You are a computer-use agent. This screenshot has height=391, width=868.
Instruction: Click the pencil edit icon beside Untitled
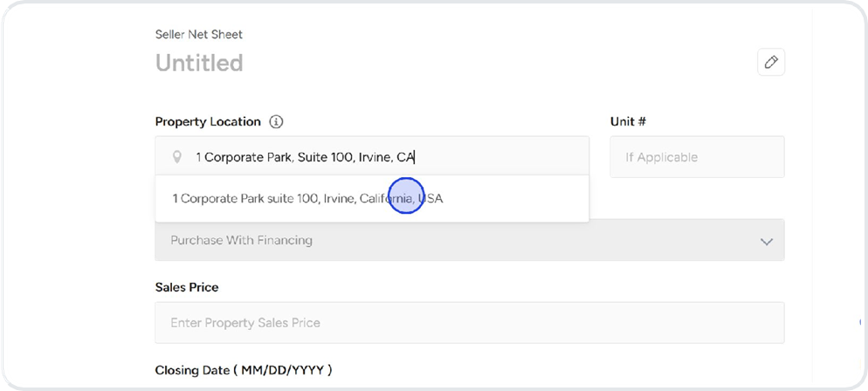point(771,62)
